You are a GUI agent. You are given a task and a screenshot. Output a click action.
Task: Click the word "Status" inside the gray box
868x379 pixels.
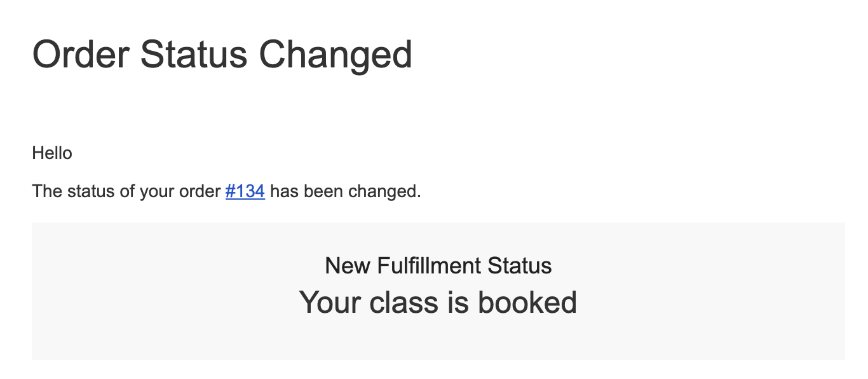click(x=520, y=265)
